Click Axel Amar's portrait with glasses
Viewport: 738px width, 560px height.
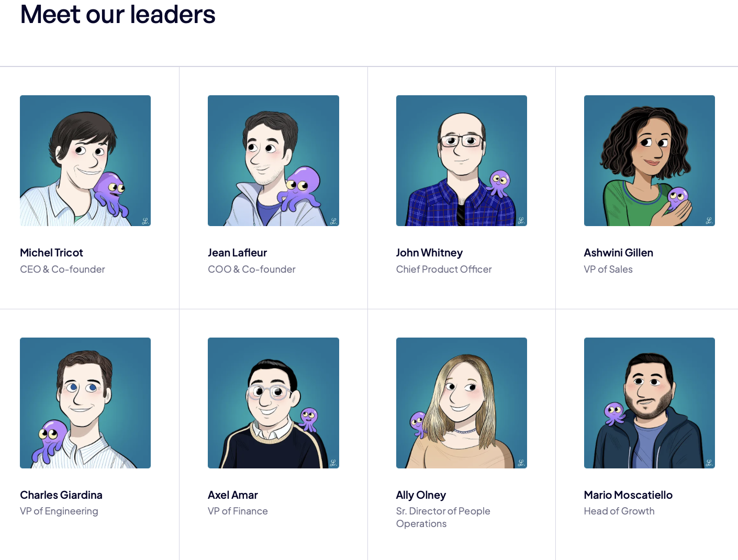tap(273, 403)
